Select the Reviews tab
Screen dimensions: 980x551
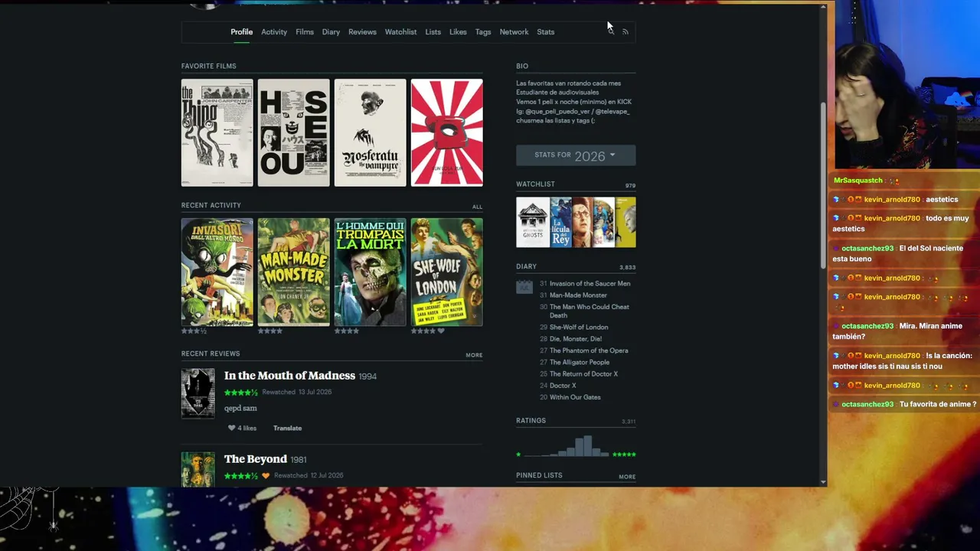362,32
